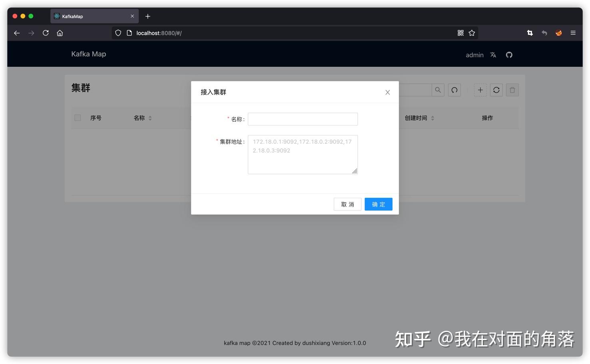Open the language translation icon
Image resolution: width=590 pixels, height=364 pixels.
click(x=493, y=55)
